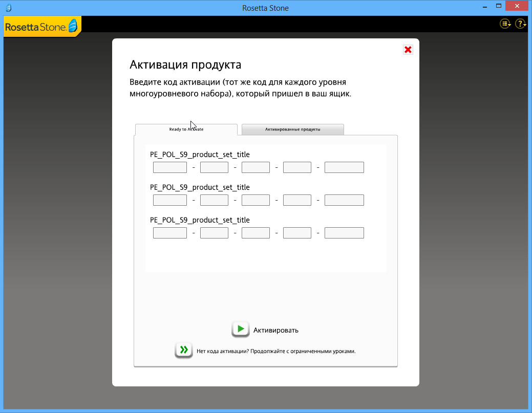
Task: Click the Rosetta Stone logo banner
Action: tap(42, 26)
